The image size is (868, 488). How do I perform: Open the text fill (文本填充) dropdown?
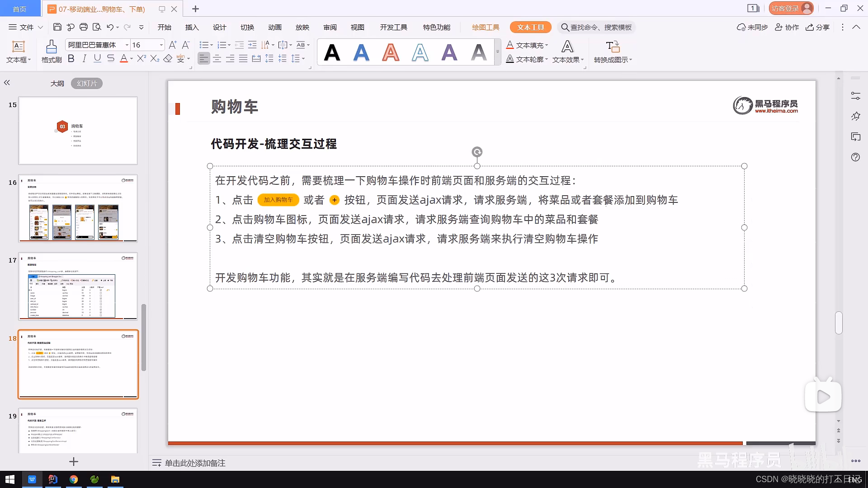527,45
